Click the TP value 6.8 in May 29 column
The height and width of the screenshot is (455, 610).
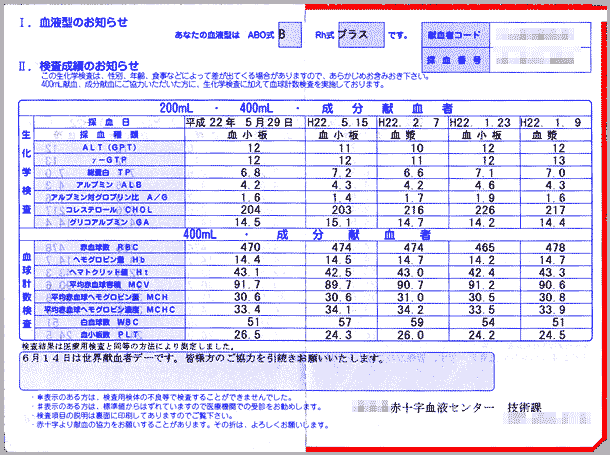click(x=250, y=173)
